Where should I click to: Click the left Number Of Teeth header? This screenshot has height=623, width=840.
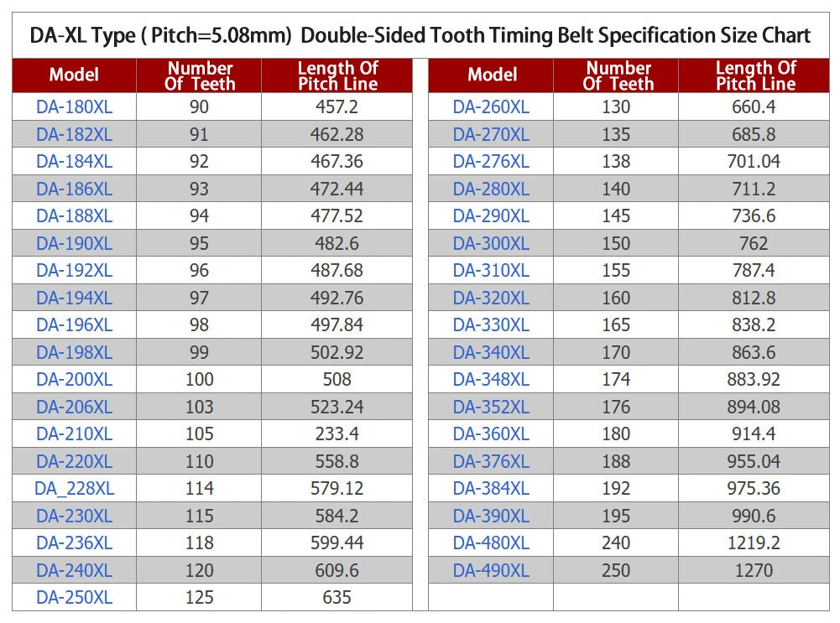point(199,75)
